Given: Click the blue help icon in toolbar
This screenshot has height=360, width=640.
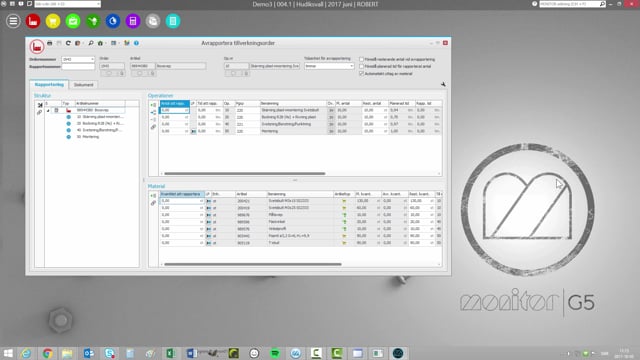Looking at the screenshot, I should tap(136, 43).
